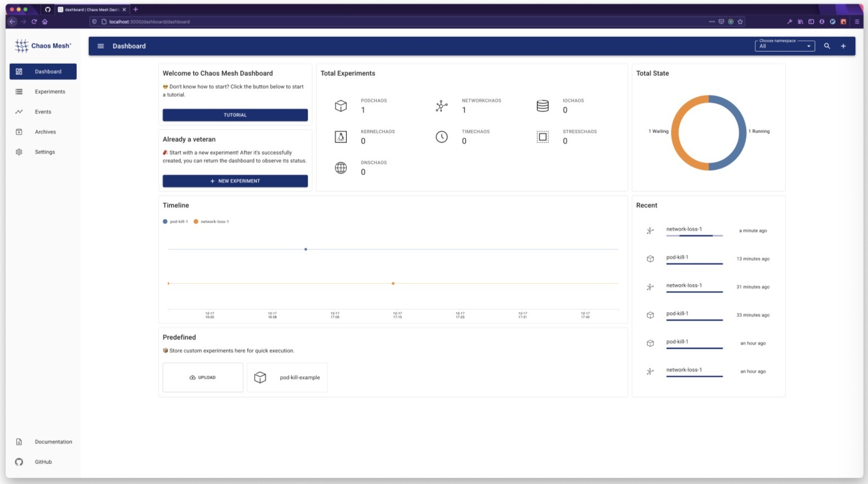Click the plus icon in the header bar
This screenshot has width=868, height=484.
click(x=843, y=46)
